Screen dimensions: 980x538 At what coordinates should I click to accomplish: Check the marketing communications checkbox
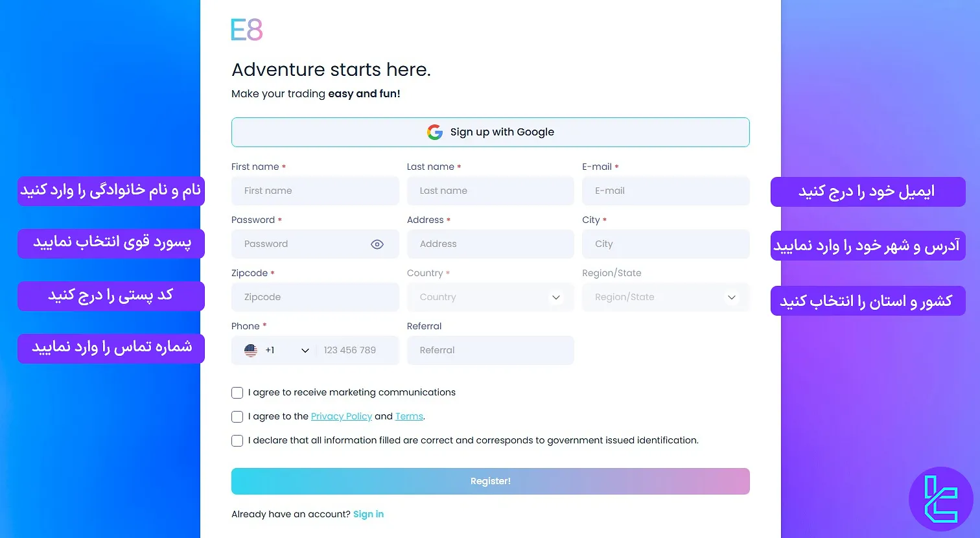click(x=237, y=393)
